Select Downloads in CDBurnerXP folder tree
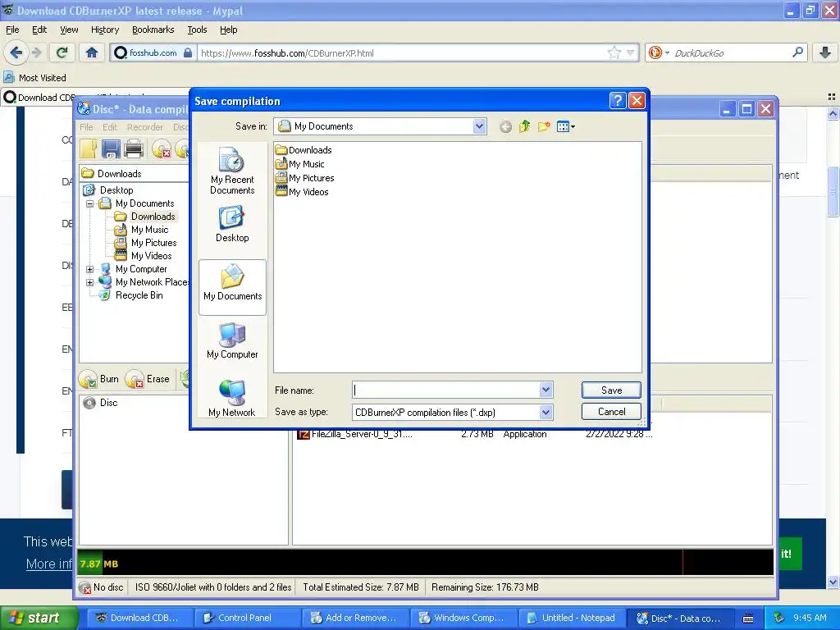The height and width of the screenshot is (630, 840). pos(153,217)
